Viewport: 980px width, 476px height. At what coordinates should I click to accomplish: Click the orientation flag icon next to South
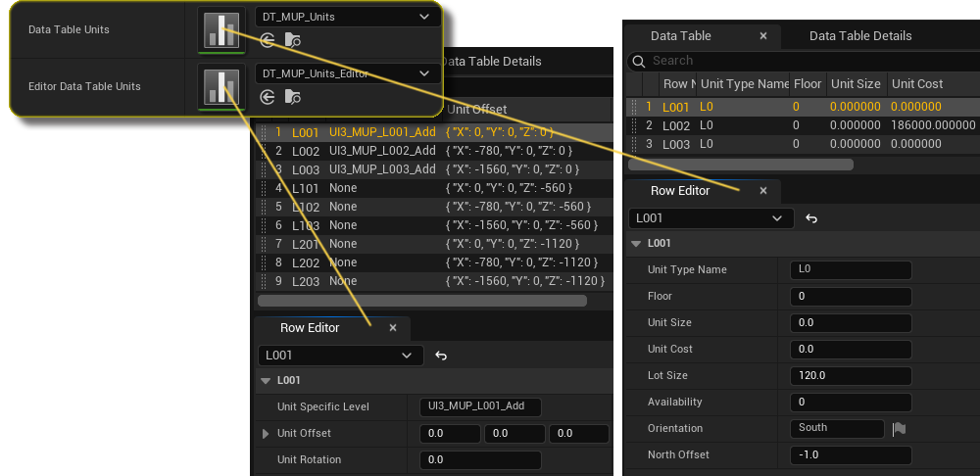coord(899,428)
